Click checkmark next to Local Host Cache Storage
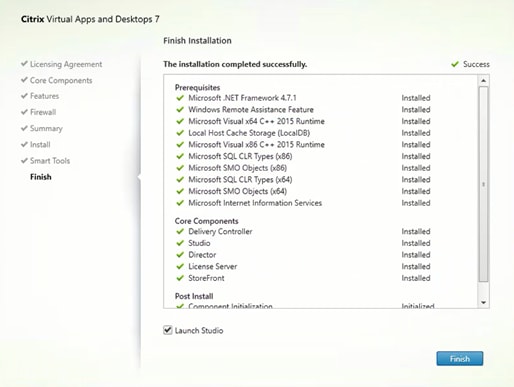Screen dimensions: 514x387 click(x=180, y=133)
